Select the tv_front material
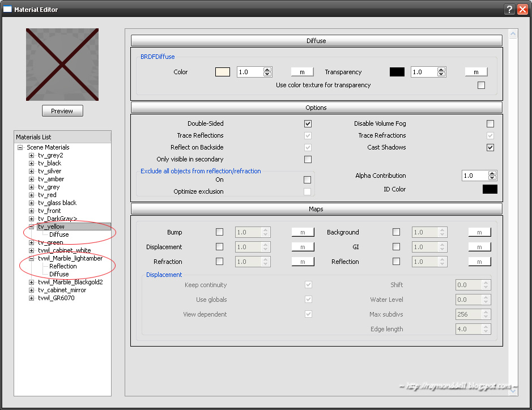 click(49, 211)
